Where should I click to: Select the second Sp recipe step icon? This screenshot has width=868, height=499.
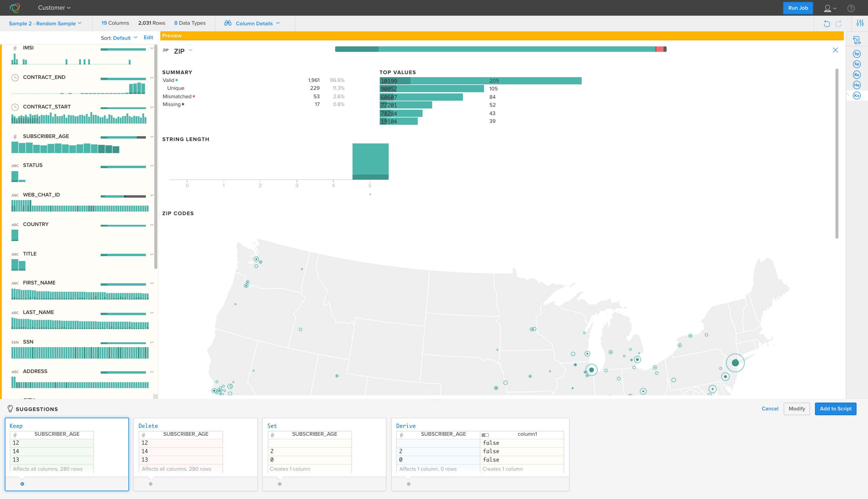click(857, 64)
